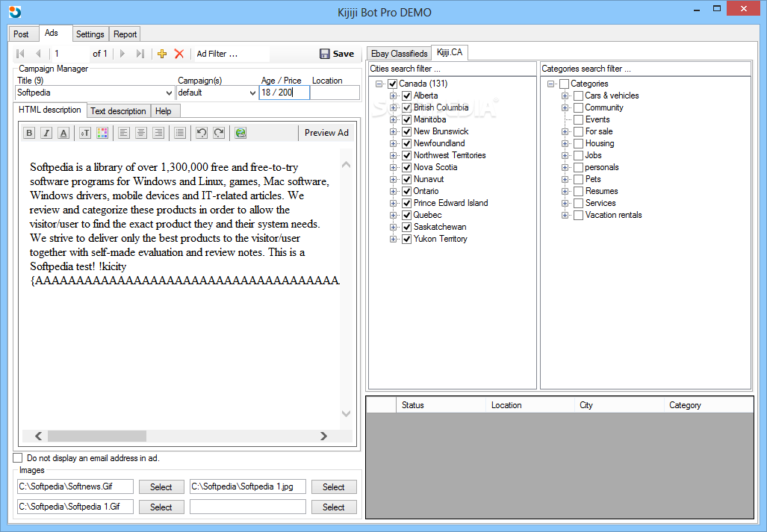Click Categories search filter box
The height and width of the screenshot is (532, 767).
pyautogui.click(x=646, y=69)
